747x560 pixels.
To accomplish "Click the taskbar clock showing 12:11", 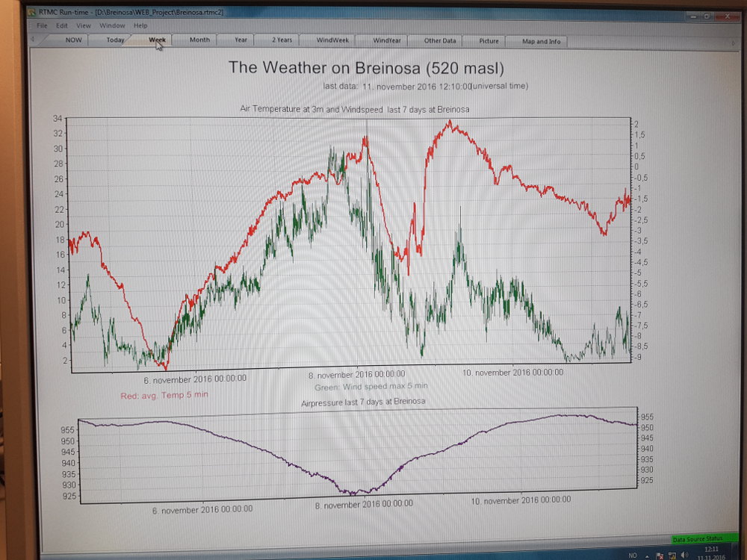I will (x=710, y=552).
